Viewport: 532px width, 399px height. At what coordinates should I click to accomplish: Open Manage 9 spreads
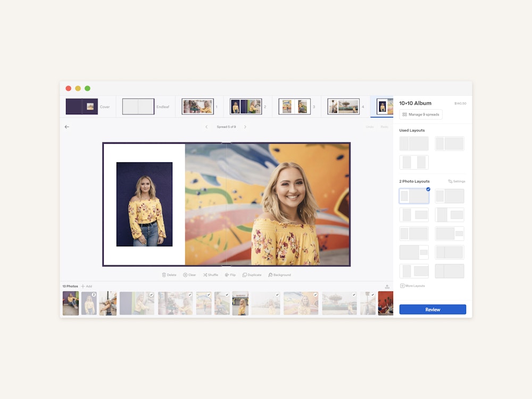[x=421, y=114]
